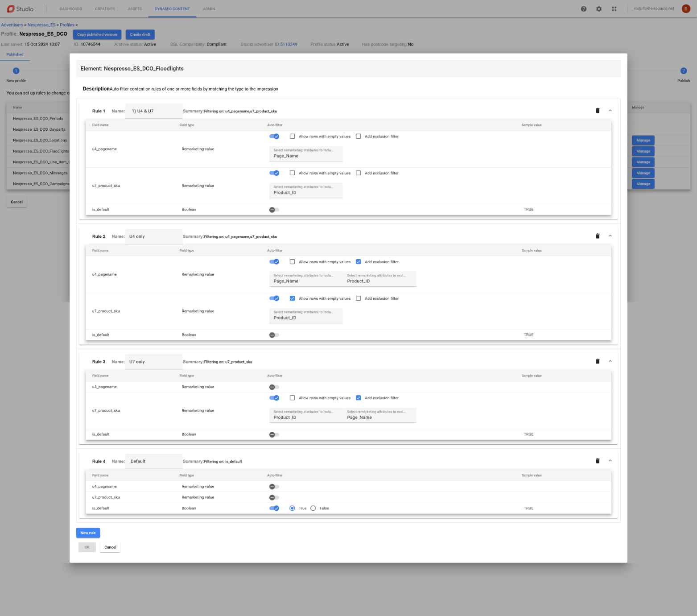The width and height of the screenshot is (697, 616).
Task: Open the settings gear icon
Action: pos(599,9)
